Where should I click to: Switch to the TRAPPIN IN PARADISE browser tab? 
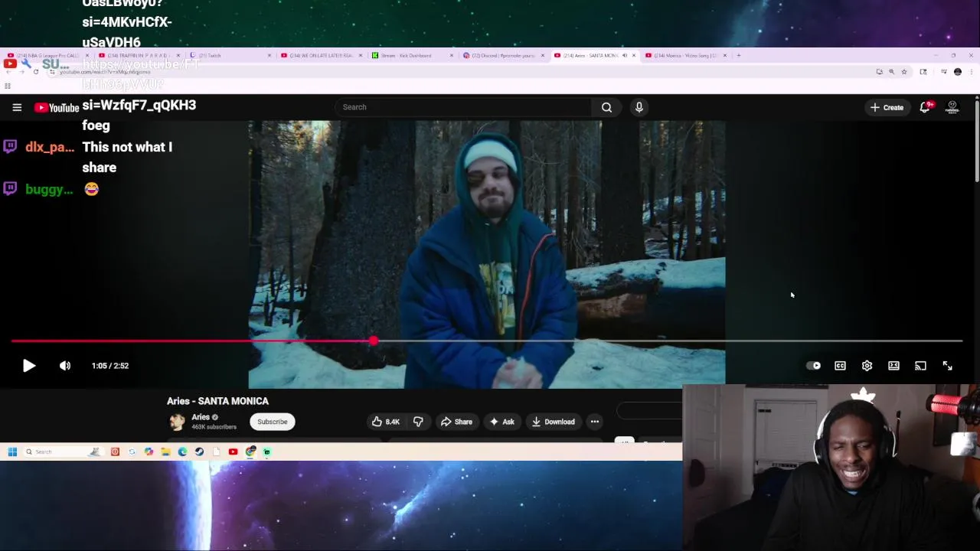(139, 55)
